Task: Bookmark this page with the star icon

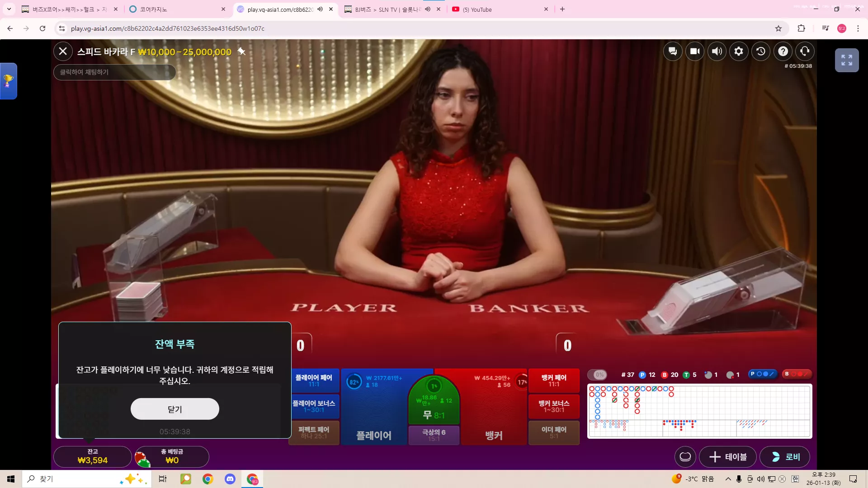Action: [x=778, y=28]
